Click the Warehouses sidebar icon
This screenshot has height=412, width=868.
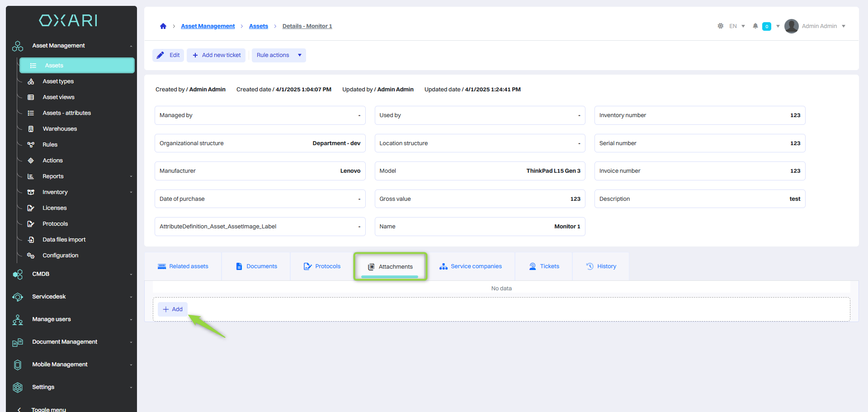[31, 129]
